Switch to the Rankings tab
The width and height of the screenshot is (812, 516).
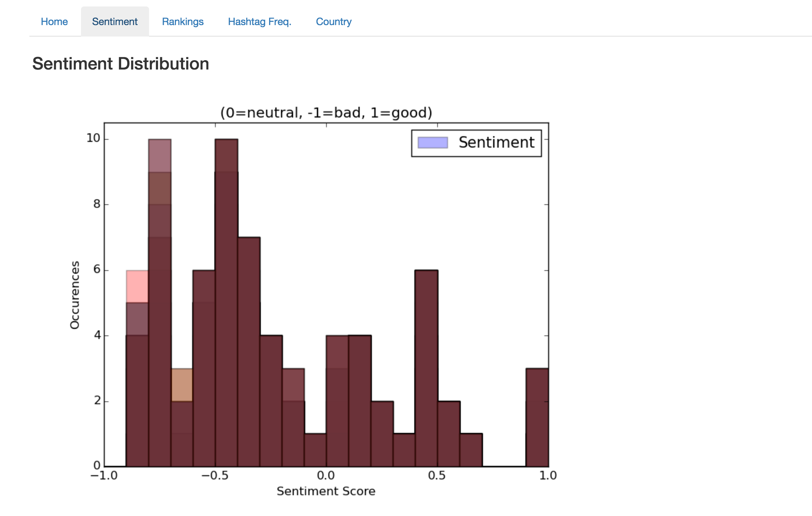click(182, 22)
